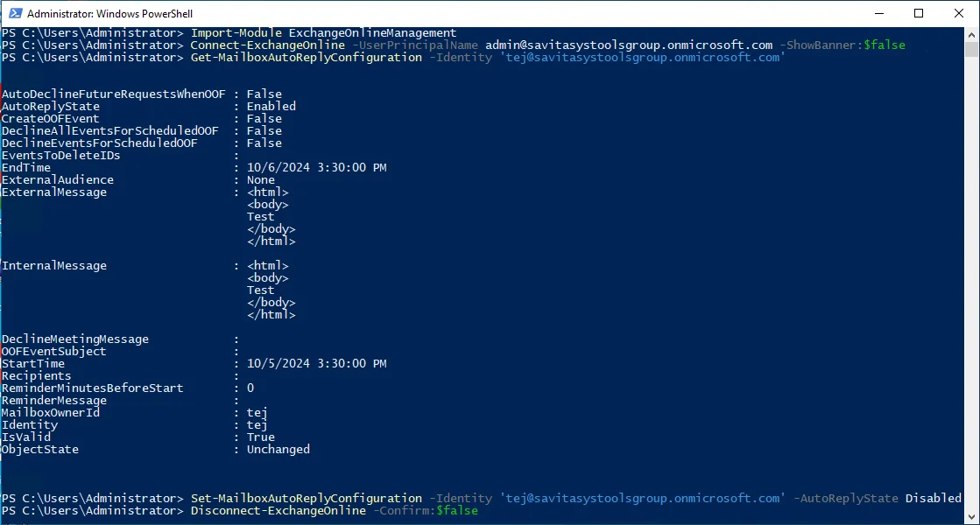
Task: Click the ExternalAudience None value
Action: [x=261, y=179]
